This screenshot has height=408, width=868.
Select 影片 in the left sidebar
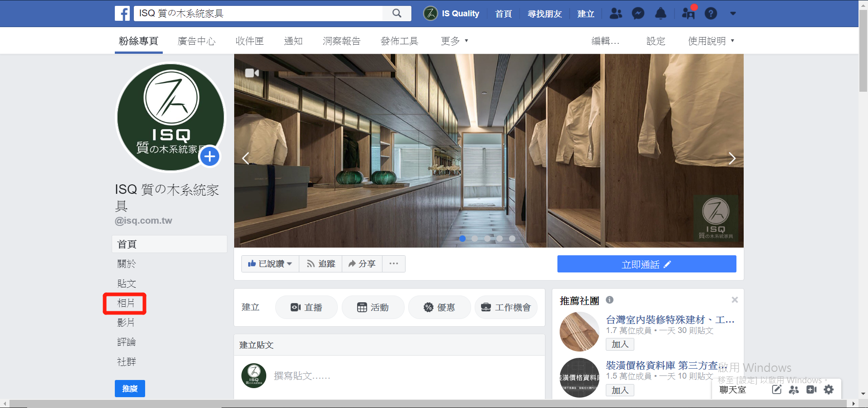point(126,323)
